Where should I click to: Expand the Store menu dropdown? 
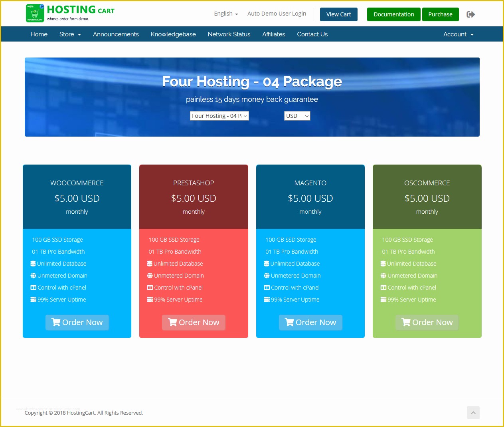tap(70, 34)
